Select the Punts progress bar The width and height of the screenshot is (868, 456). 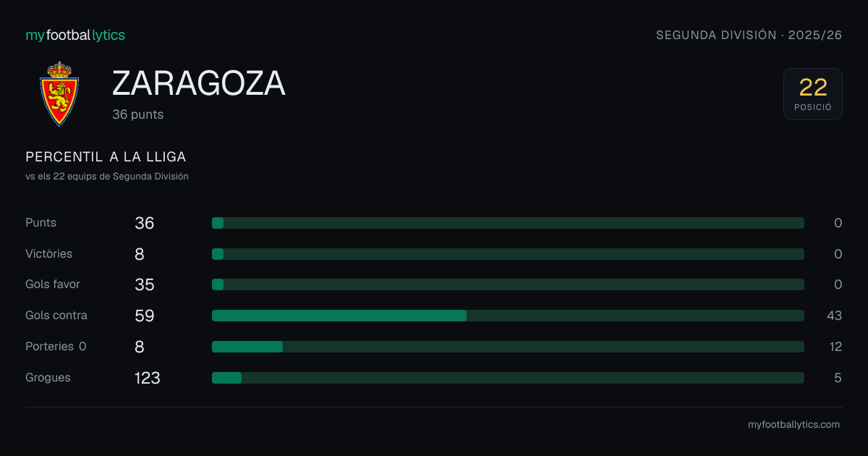[508, 223]
